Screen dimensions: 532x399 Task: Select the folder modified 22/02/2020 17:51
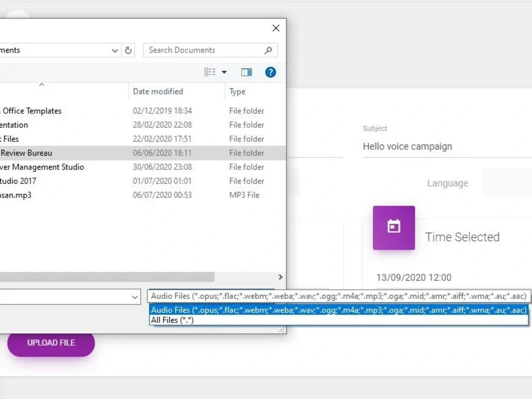tap(143, 139)
